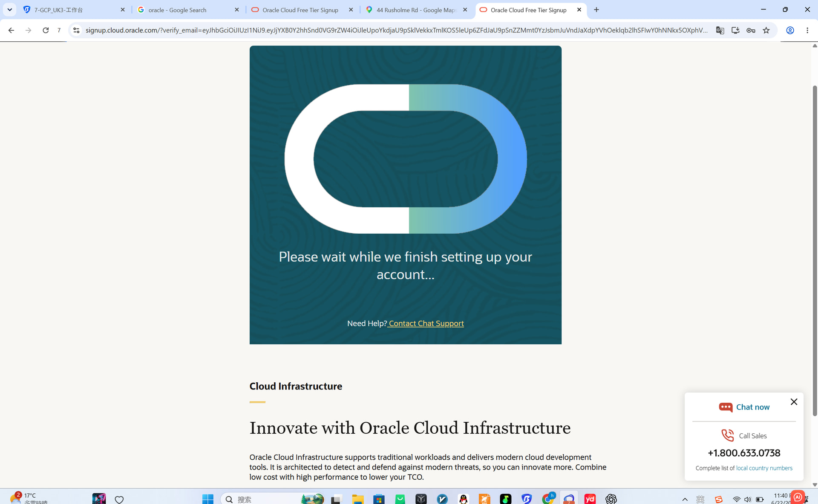Click the battery icon in system tray

760,499
